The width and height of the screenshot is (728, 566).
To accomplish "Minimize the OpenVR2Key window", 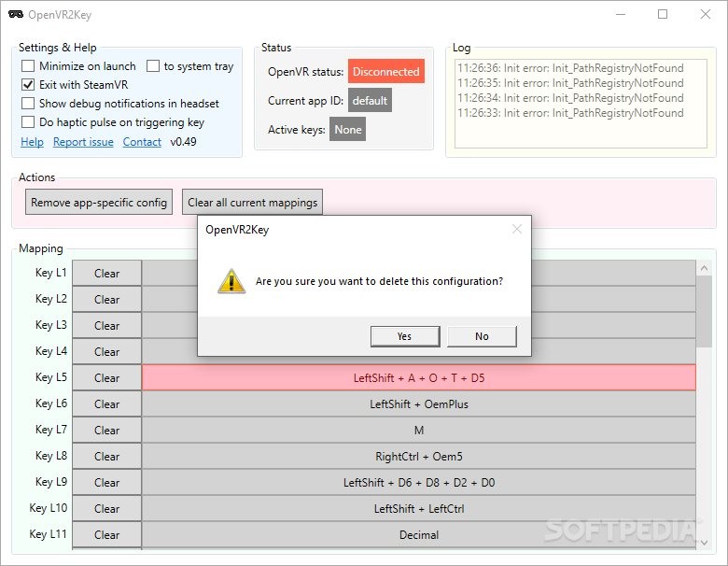I will (621, 14).
